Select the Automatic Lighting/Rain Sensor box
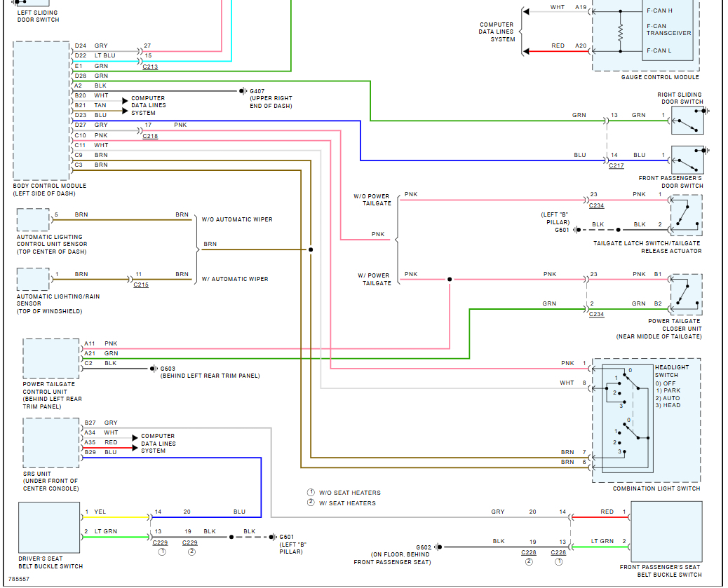This screenshot has width=728, height=588. [x=33, y=280]
